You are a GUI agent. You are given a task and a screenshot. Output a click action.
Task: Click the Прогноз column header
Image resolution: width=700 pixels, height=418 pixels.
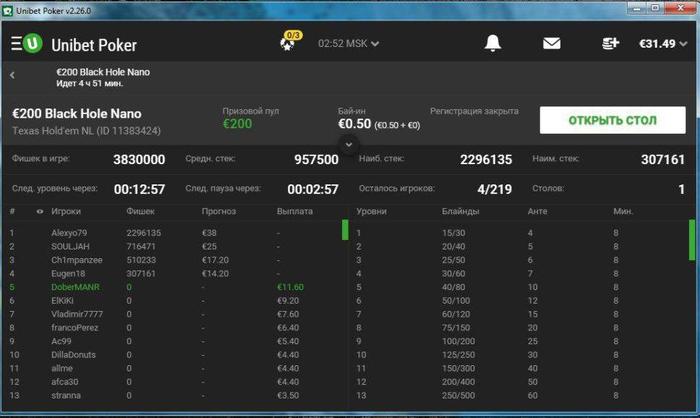tap(218, 212)
